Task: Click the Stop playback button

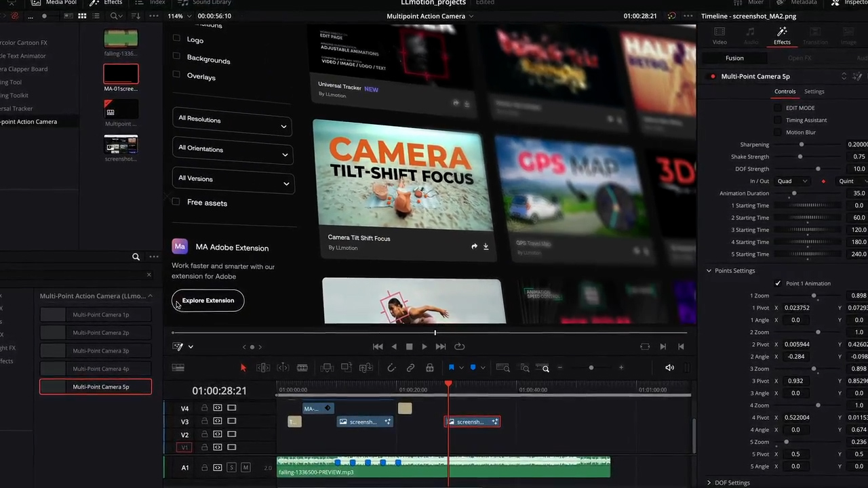Action: [409, 346]
